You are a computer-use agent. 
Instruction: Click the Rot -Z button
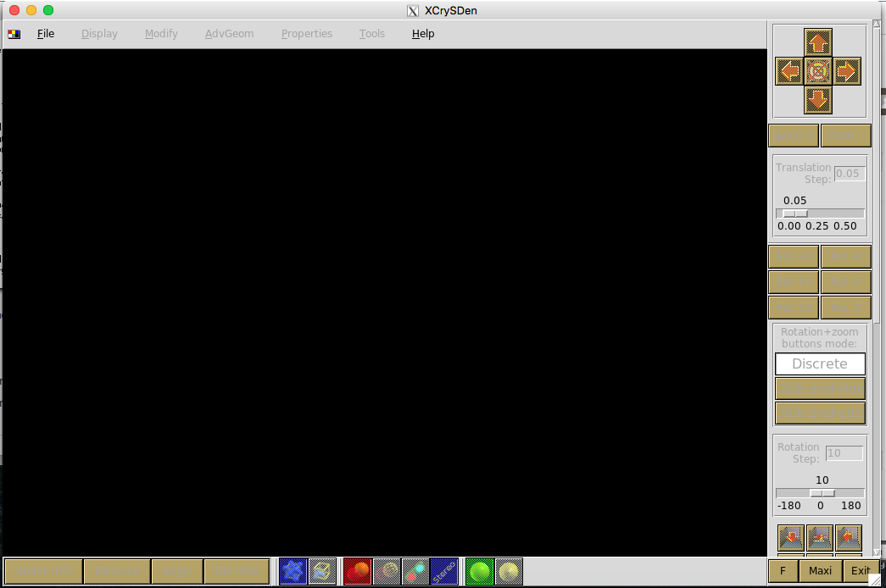(846, 308)
